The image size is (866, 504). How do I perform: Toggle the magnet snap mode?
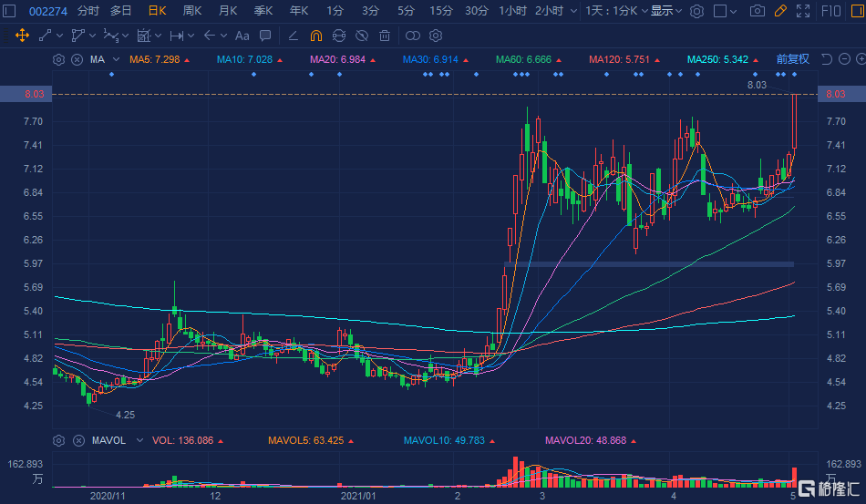316,36
